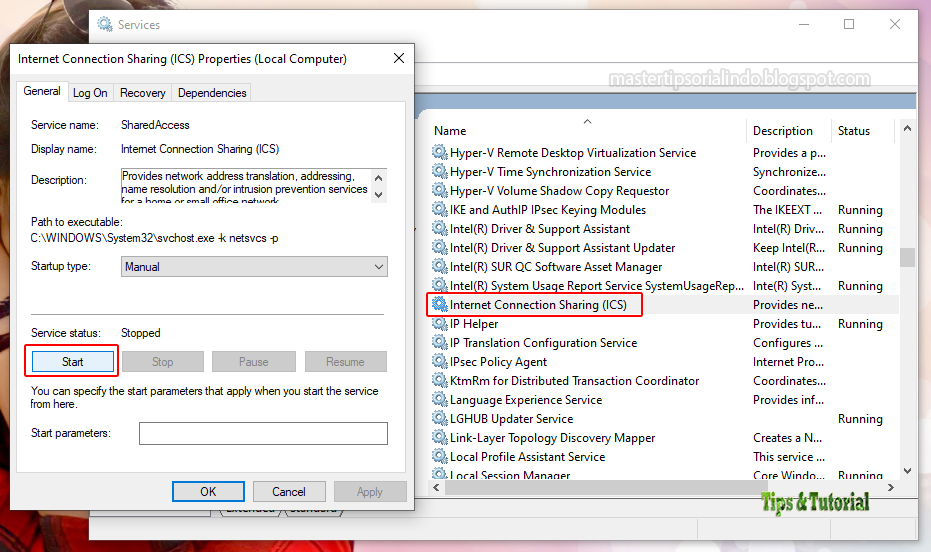931x552 pixels.
Task: Click Running status of IP Helper row
Action: (860, 323)
